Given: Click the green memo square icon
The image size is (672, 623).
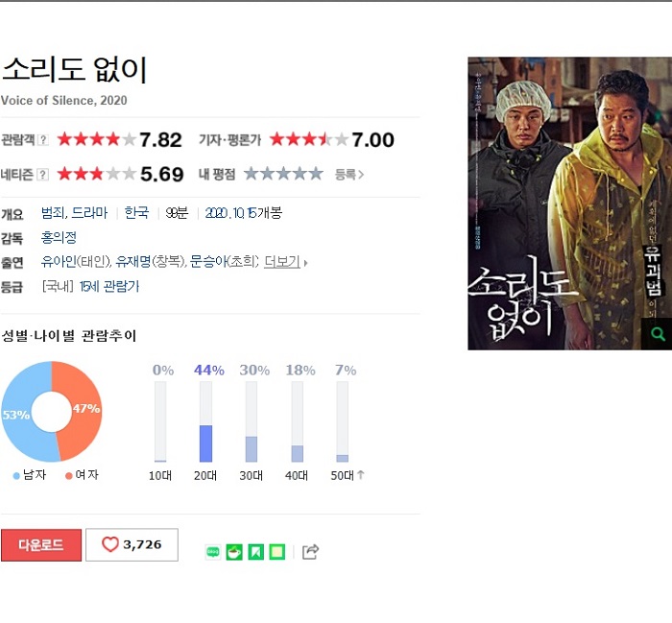Looking at the screenshot, I should [x=276, y=552].
